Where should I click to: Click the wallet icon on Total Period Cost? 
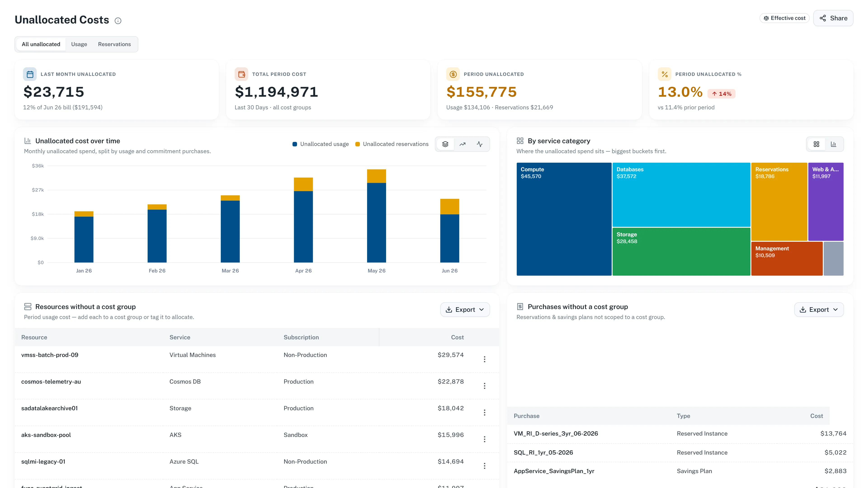click(x=241, y=74)
